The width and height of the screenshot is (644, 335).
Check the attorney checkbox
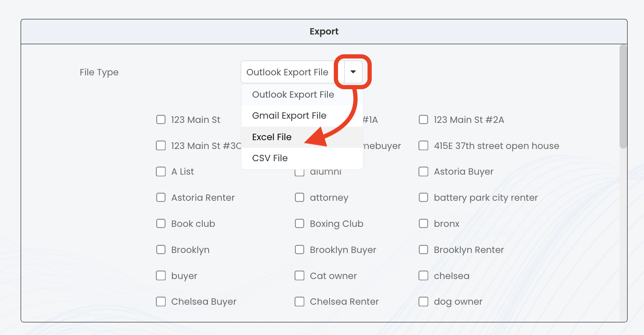[300, 198]
